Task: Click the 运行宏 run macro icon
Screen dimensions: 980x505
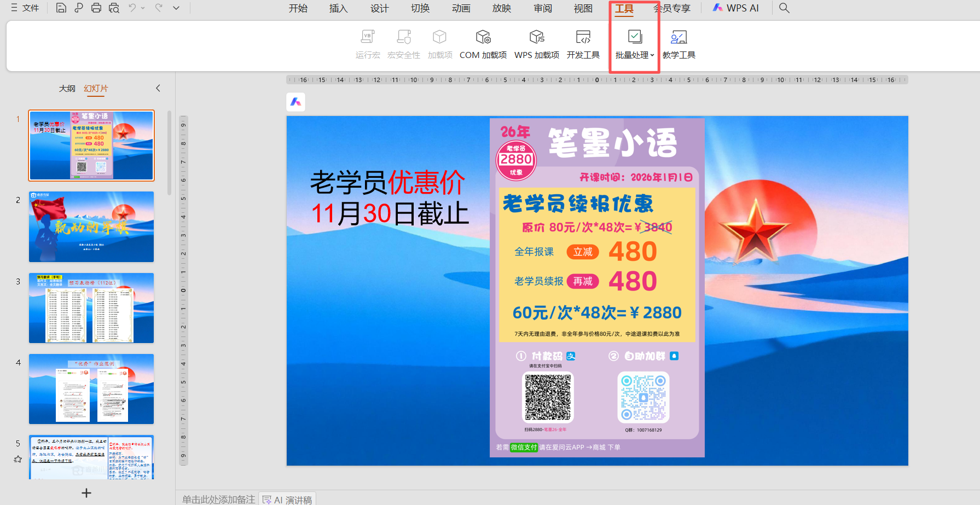Action: [x=368, y=44]
